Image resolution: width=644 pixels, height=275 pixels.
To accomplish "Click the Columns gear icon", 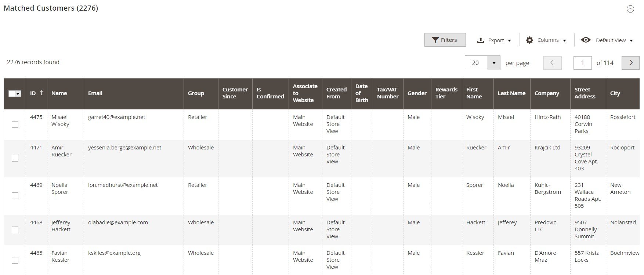I will [529, 40].
